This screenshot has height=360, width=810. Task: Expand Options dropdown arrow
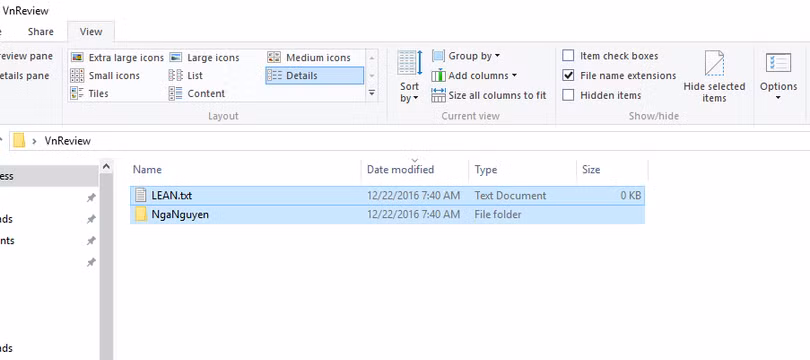[x=778, y=97]
